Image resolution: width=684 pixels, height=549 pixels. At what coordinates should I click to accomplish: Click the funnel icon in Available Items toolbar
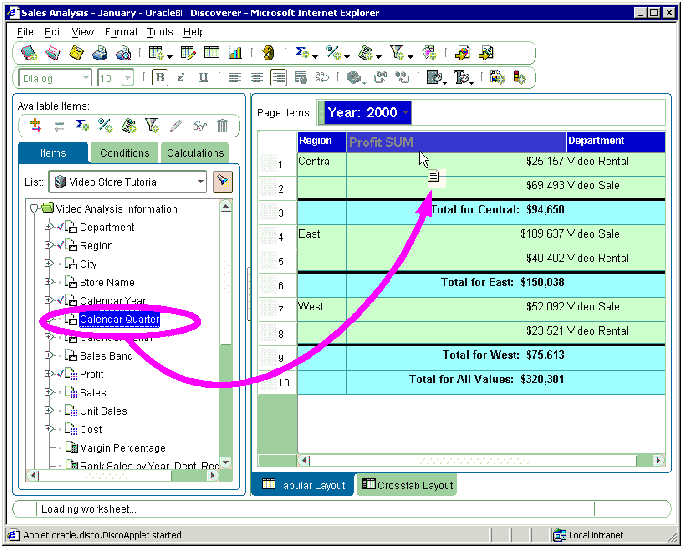pos(152,126)
